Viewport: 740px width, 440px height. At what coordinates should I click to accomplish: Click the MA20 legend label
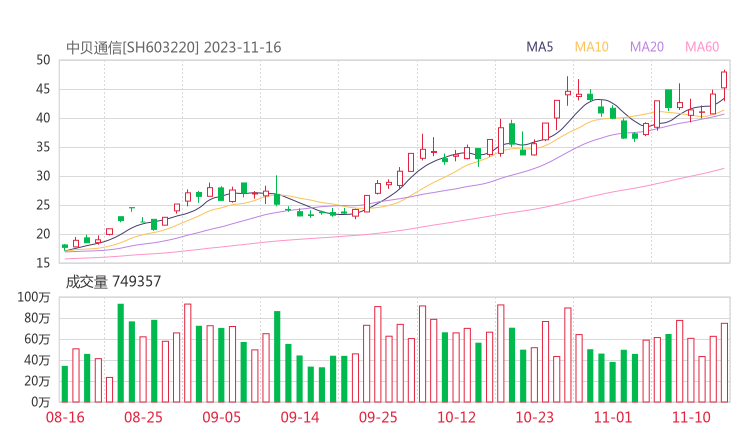647,47
